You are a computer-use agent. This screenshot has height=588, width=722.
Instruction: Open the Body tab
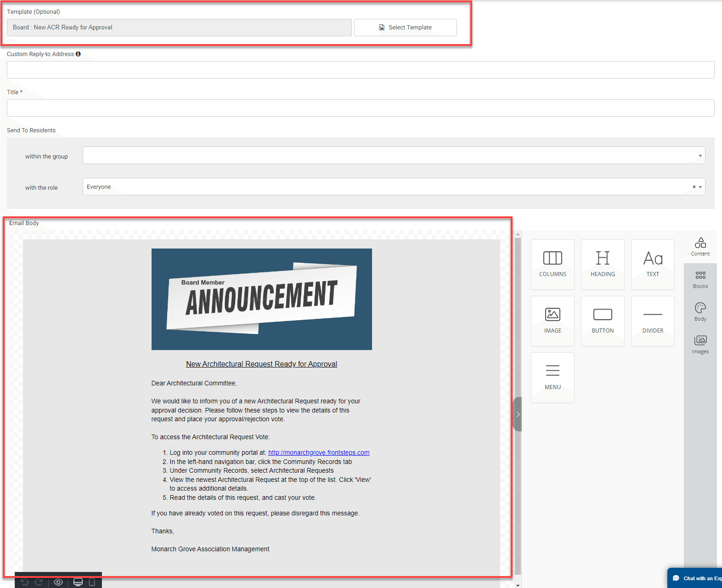[x=700, y=312]
